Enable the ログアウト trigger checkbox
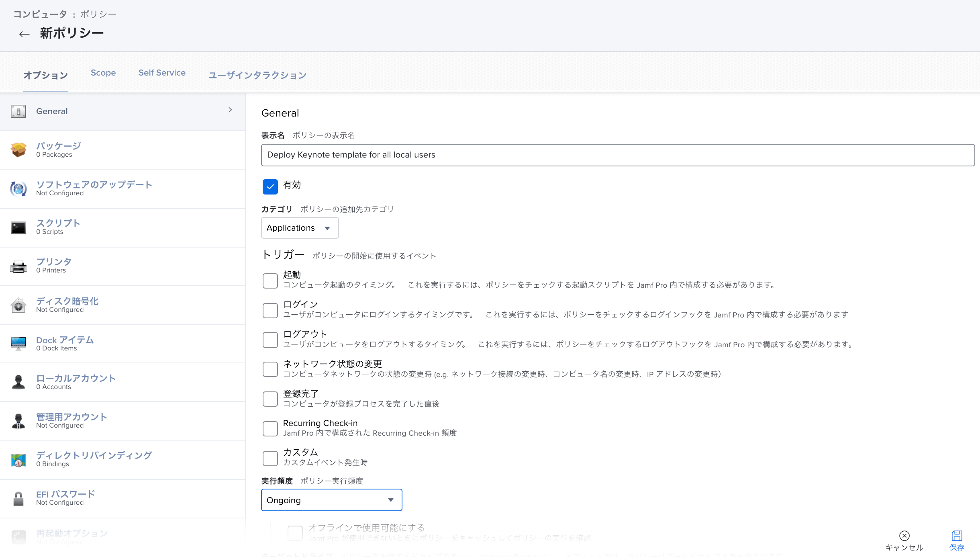The height and width of the screenshot is (557, 980). point(270,340)
